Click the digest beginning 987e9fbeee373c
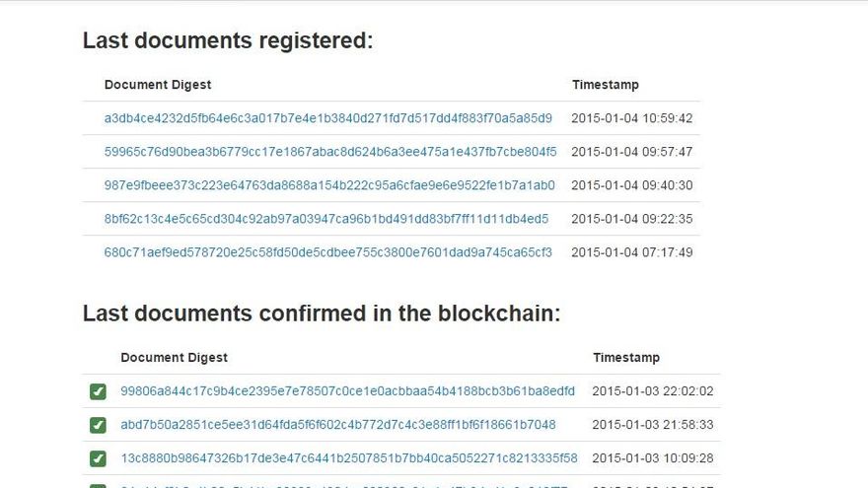 coord(329,185)
